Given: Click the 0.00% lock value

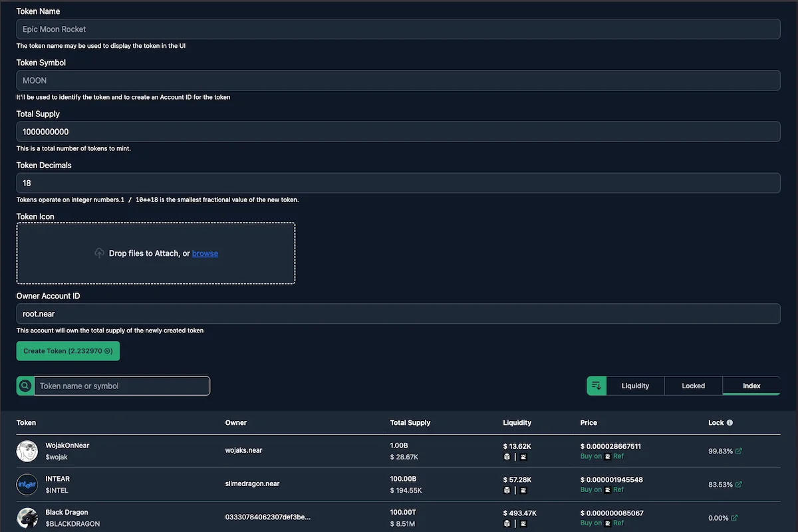Looking at the screenshot, I should coord(718,517).
